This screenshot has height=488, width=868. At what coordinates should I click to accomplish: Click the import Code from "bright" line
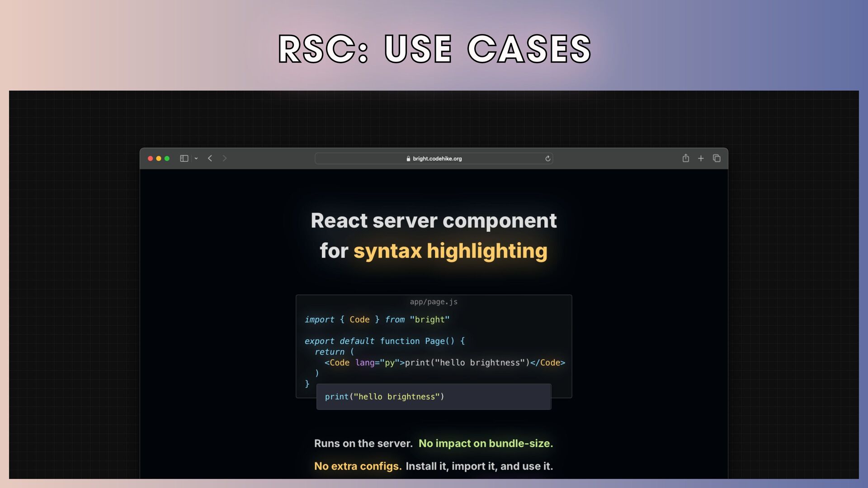(x=377, y=319)
